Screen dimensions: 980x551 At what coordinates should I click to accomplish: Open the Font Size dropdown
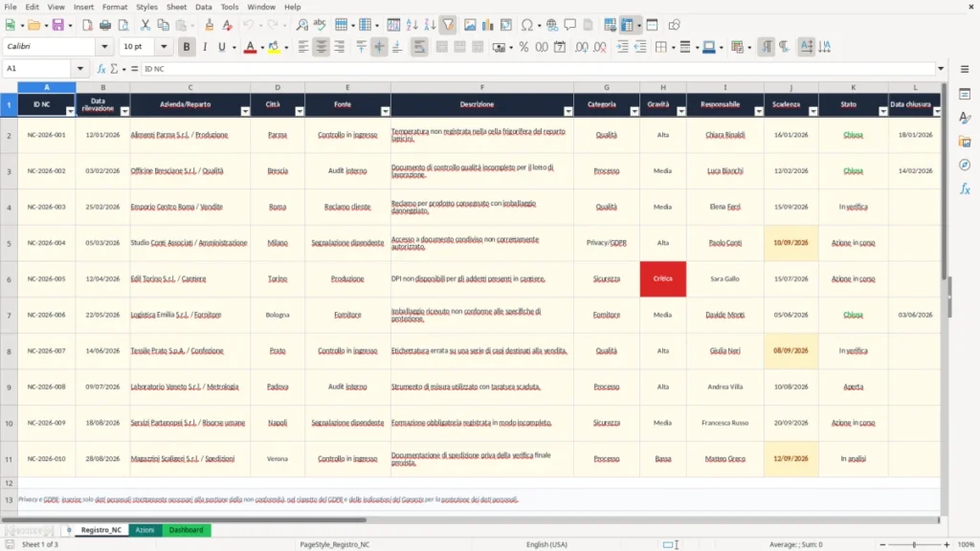(164, 47)
